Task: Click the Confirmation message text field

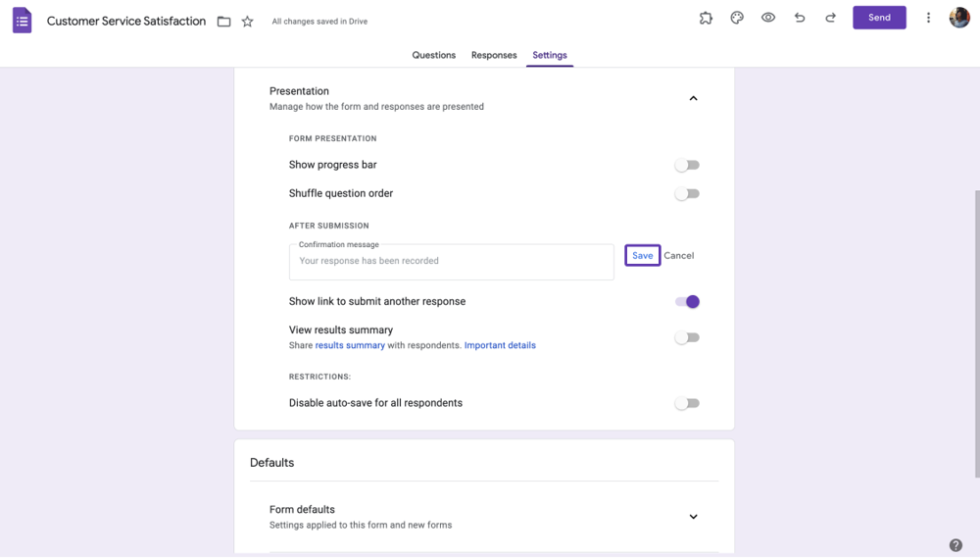Action: (x=451, y=262)
